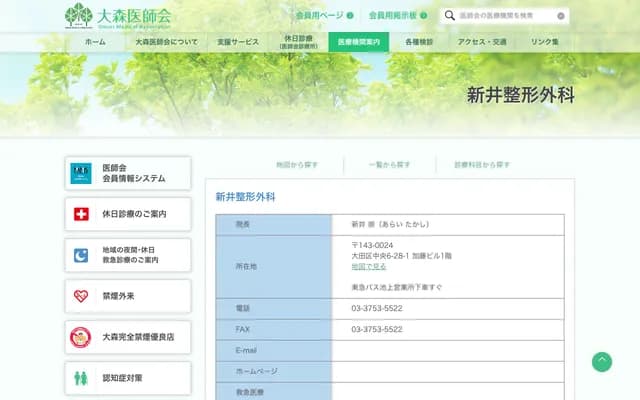The image size is (640, 400).
Task: Switch to 一覧から探す tab
Action: click(389, 164)
